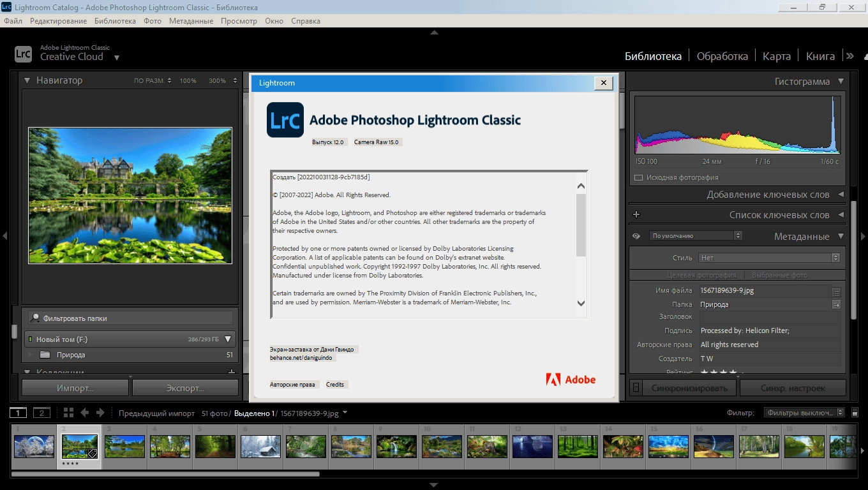Image resolution: width=868 pixels, height=490 pixels.
Task: Click the batch rename icon next to file name
Action: 836,291
